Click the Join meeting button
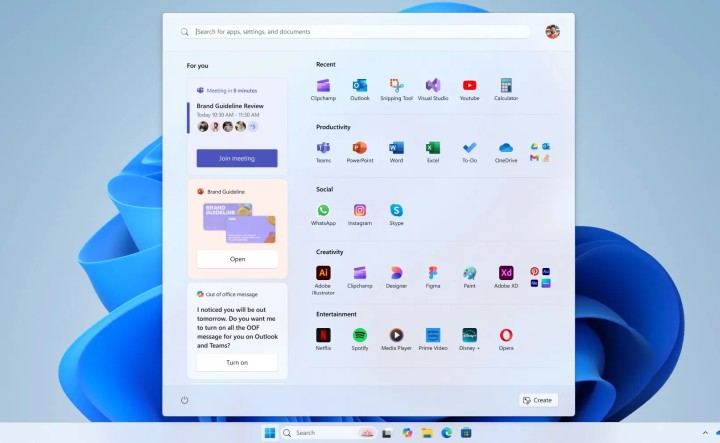 coord(237,158)
